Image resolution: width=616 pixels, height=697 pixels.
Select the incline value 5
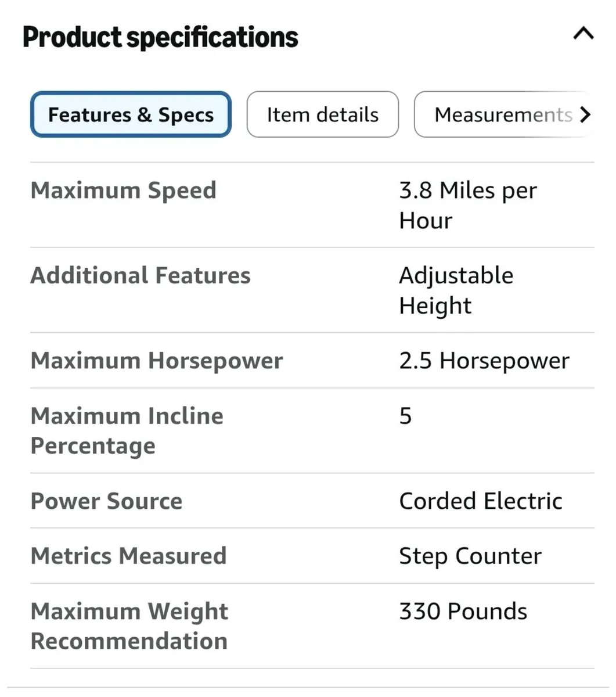pos(405,416)
